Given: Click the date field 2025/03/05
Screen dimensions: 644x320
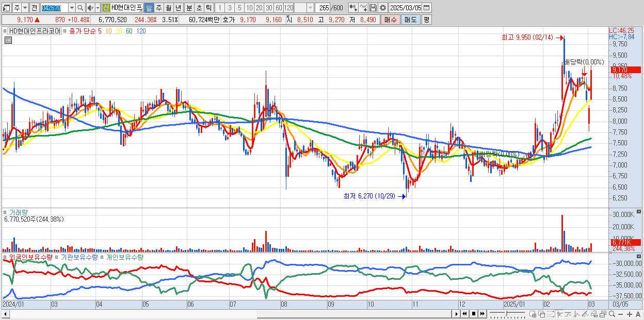Looking at the screenshot, I should tap(406, 8).
